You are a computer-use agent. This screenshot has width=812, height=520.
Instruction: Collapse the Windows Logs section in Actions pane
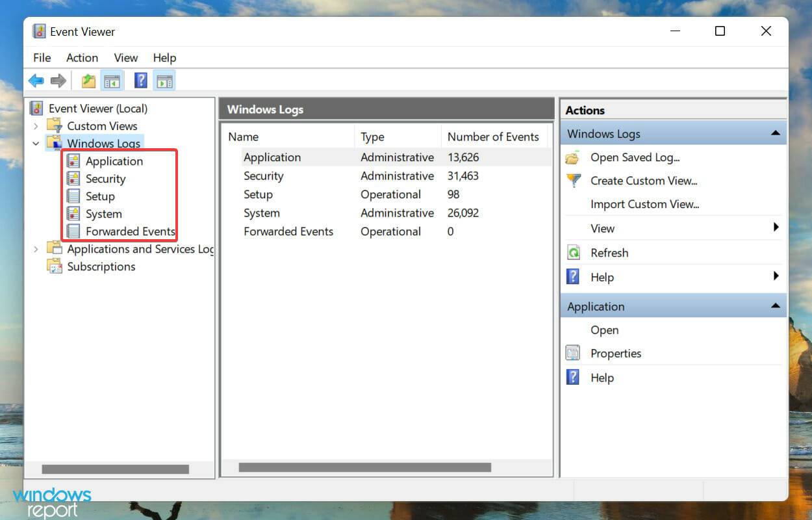pyautogui.click(x=775, y=133)
